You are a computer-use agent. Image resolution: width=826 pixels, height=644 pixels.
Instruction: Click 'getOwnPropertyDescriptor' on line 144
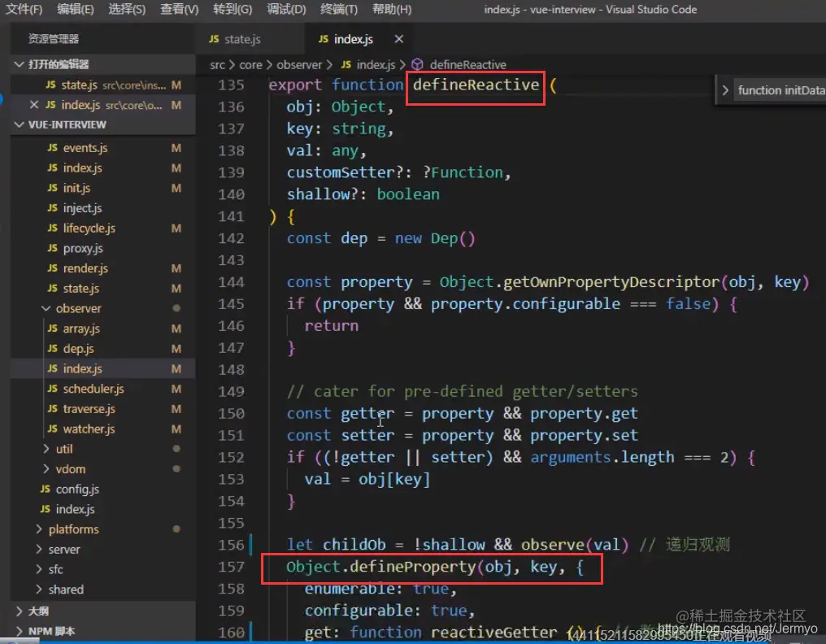611,282
